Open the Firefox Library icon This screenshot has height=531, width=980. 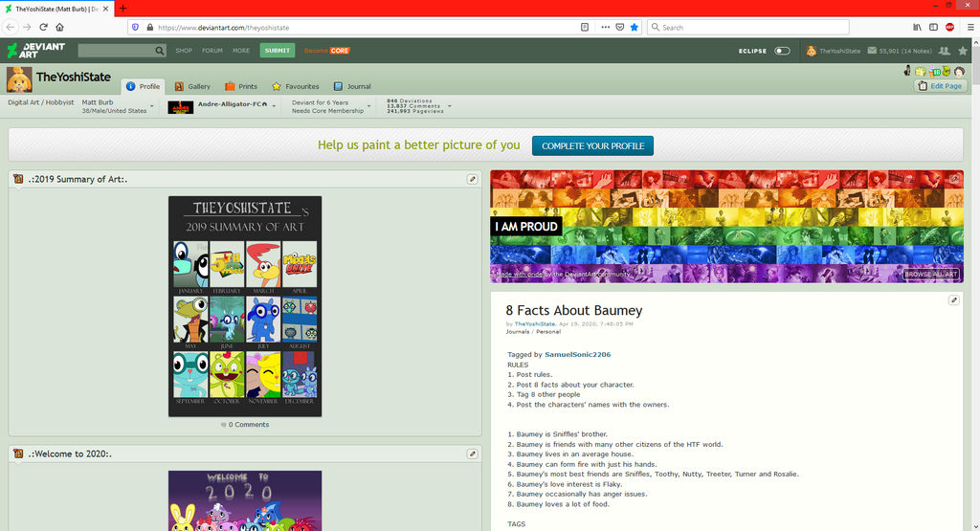tap(917, 27)
